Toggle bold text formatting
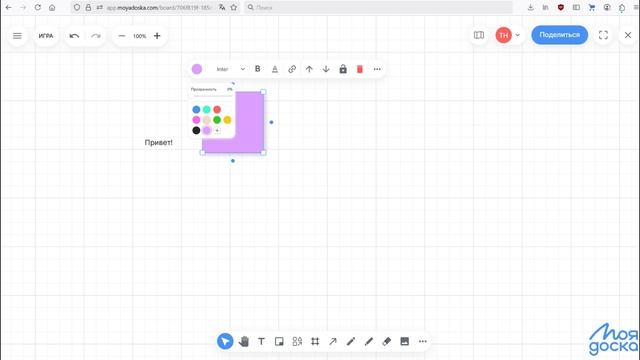 [258, 69]
